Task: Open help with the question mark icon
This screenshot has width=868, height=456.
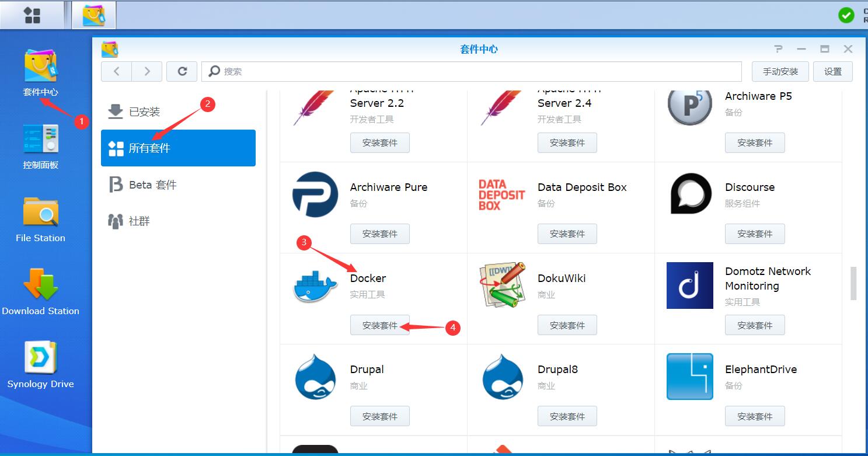Action: pyautogui.click(x=778, y=49)
